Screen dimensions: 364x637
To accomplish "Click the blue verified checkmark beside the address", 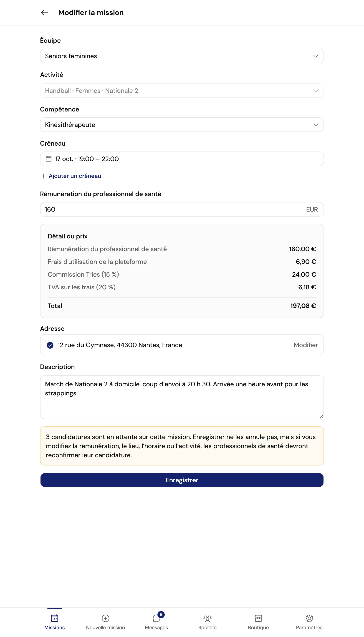I will pyautogui.click(x=50, y=345).
